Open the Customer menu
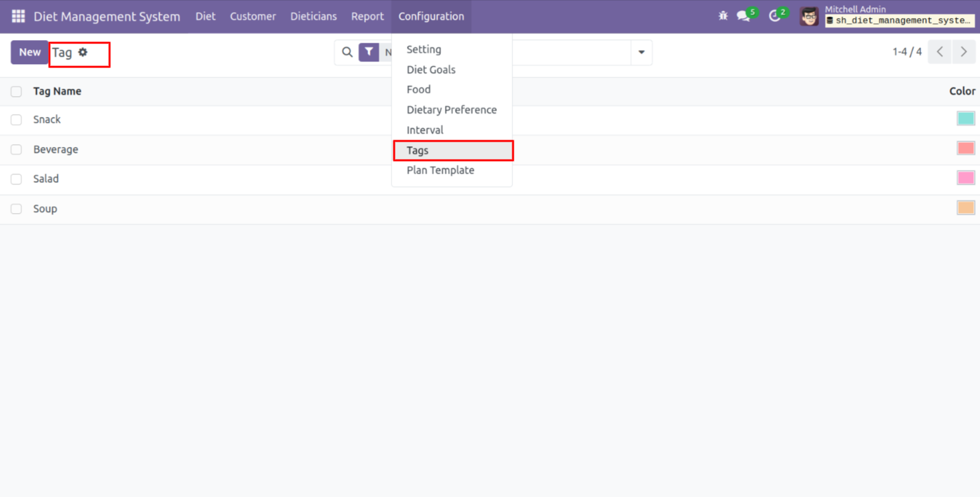This screenshot has width=980, height=497. pos(253,16)
